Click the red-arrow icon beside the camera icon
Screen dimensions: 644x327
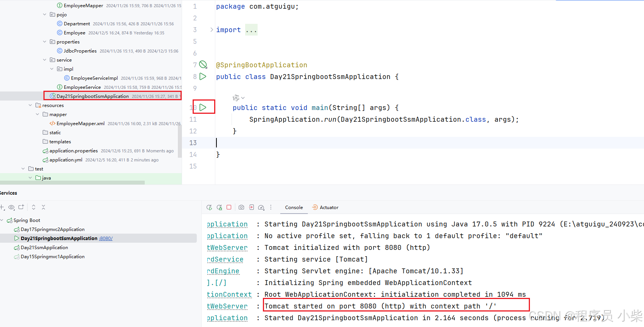pyautogui.click(x=252, y=207)
